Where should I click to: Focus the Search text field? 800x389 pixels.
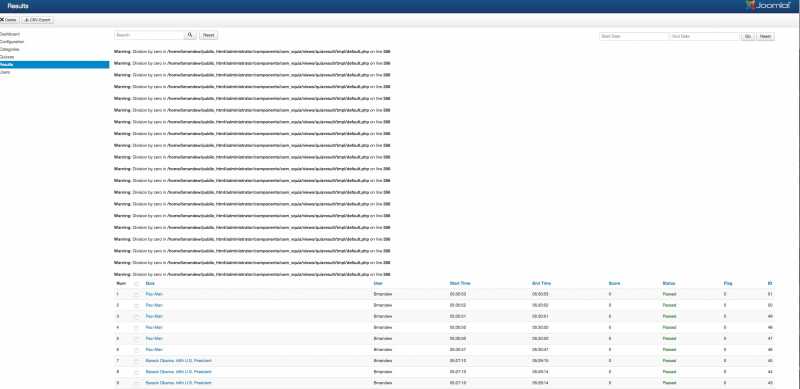tap(149, 35)
